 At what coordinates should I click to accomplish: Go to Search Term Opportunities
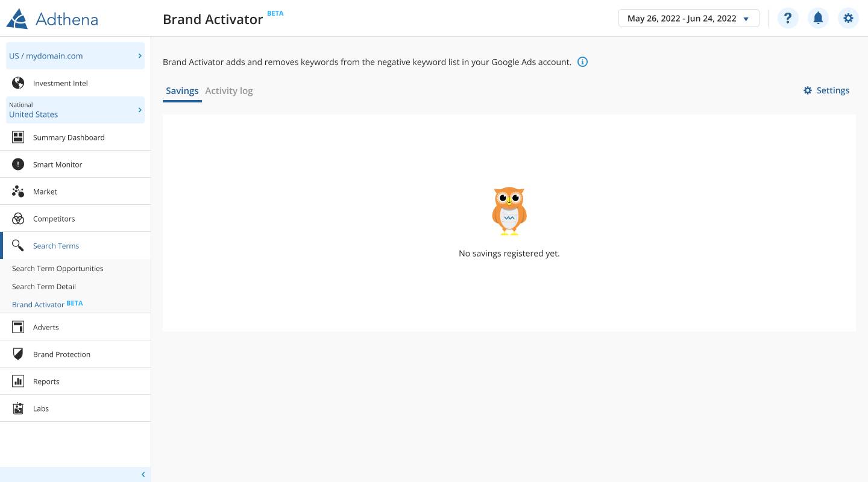coord(58,269)
